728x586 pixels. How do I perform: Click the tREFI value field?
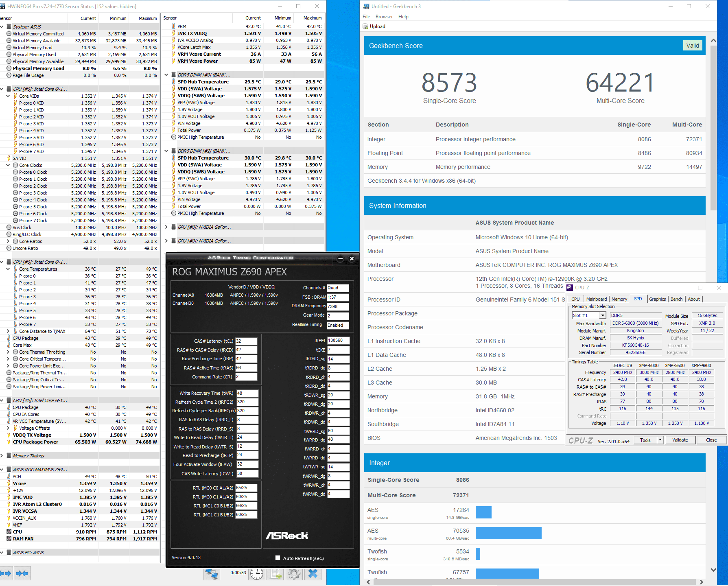(x=339, y=341)
